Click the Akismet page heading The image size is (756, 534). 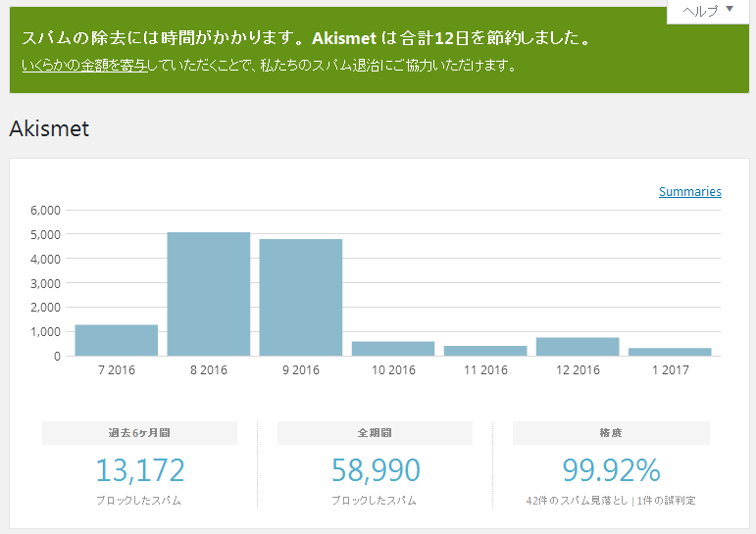pos(49,128)
